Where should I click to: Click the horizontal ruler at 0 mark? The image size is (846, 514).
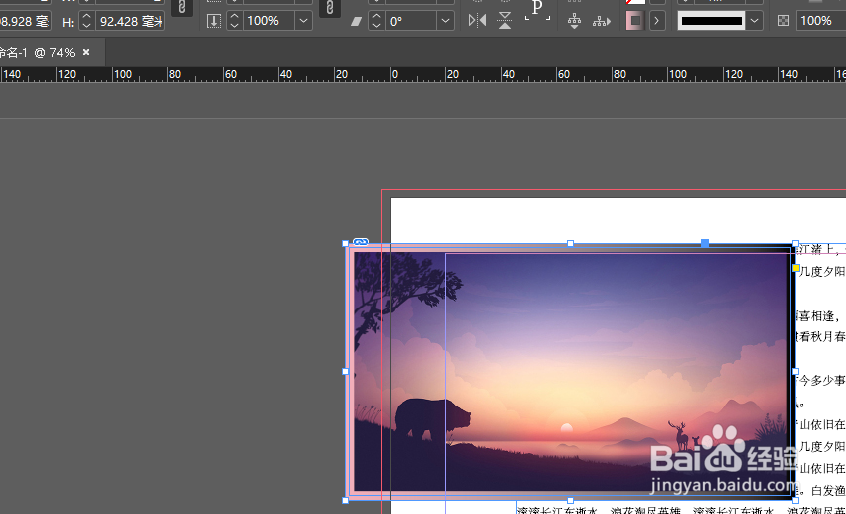[394, 74]
